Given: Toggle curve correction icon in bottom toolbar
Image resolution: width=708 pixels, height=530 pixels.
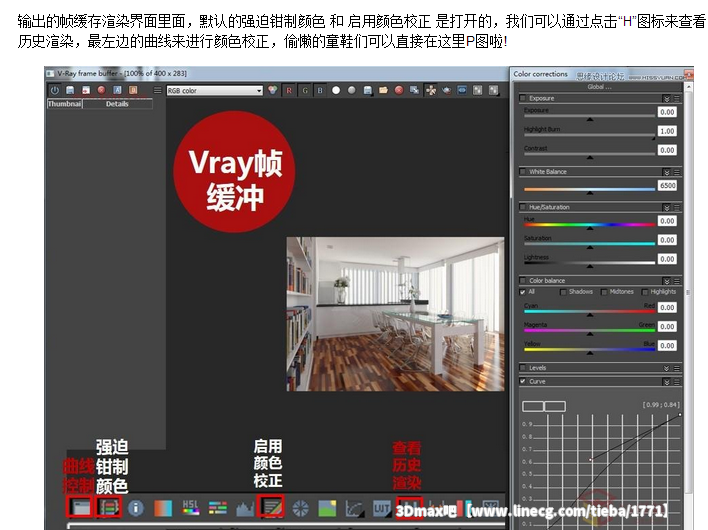Looking at the screenshot, I should (354, 509).
